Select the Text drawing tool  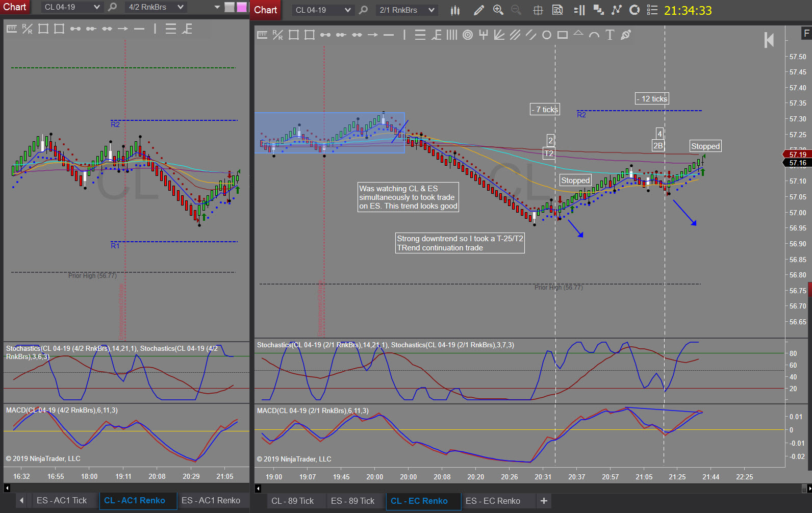pos(610,35)
